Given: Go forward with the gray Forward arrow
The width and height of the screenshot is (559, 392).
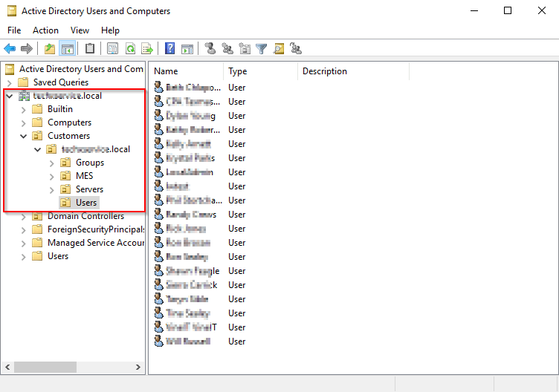Looking at the screenshot, I should [27, 48].
